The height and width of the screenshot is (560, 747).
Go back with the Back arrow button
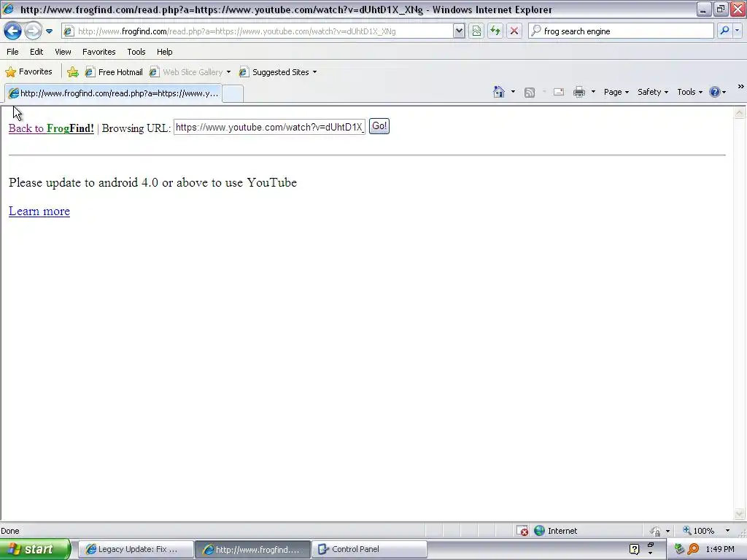click(x=13, y=31)
